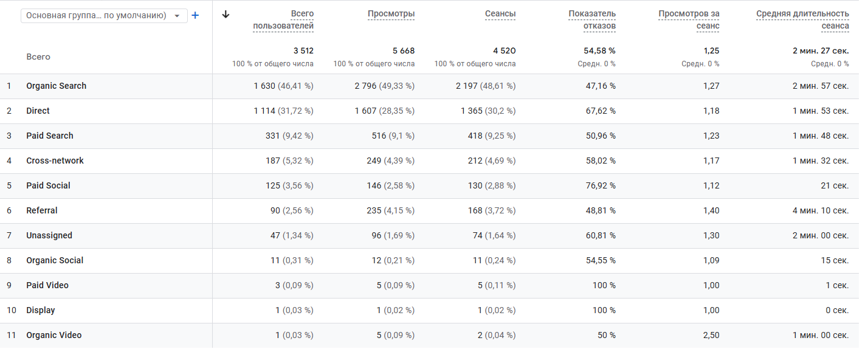Sort by Просмотров за сеанс column
Screen dimensions: 868x349
pyautogui.click(x=689, y=19)
